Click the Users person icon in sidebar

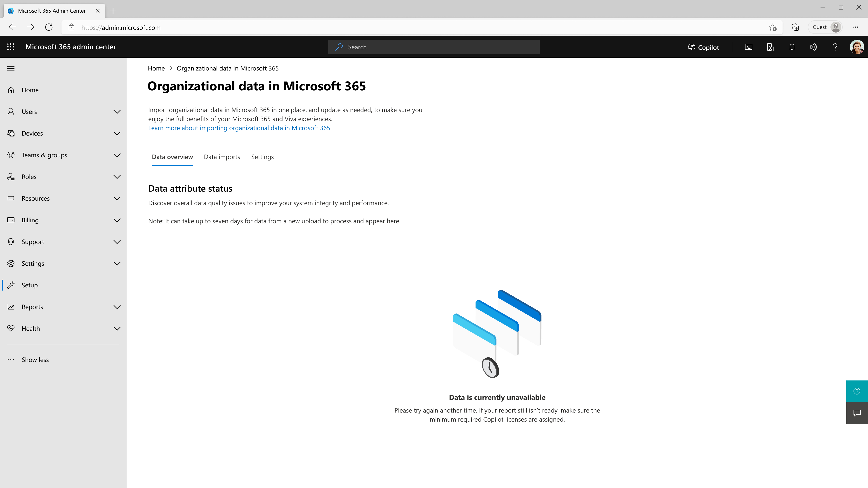(11, 111)
